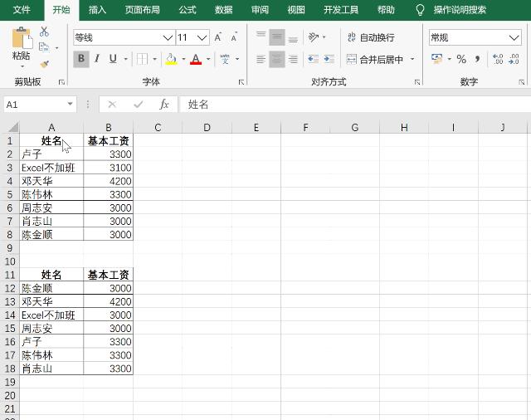Click 自动换行 wrap text button
Screen dimensions: 531x420
pos(371,37)
